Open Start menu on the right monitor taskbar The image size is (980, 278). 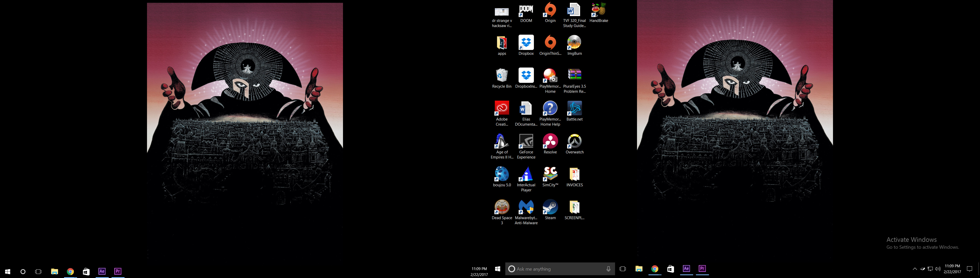point(498,269)
